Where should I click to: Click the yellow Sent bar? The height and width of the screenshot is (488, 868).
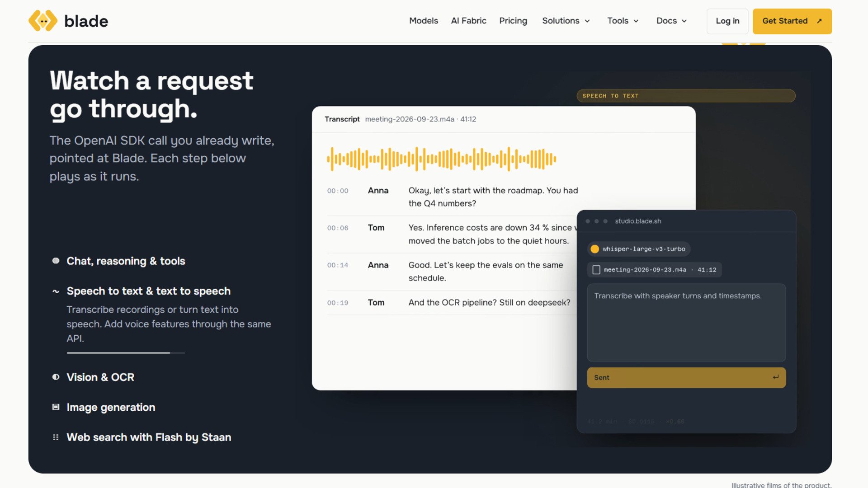pyautogui.click(x=686, y=378)
